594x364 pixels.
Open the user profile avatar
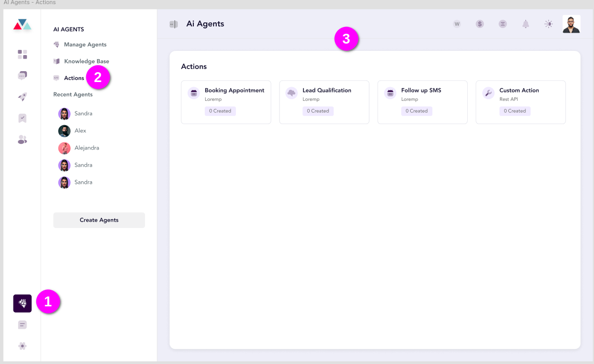(x=571, y=24)
